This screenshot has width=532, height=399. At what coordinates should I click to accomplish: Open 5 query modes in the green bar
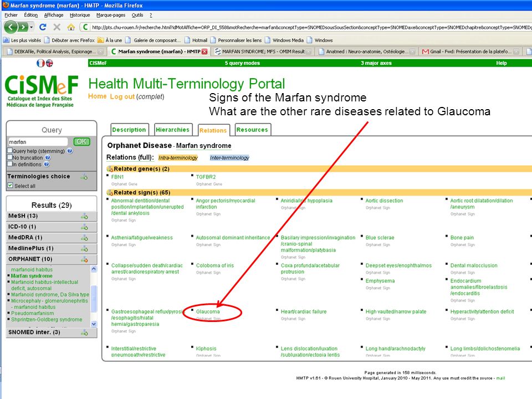click(242, 63)
